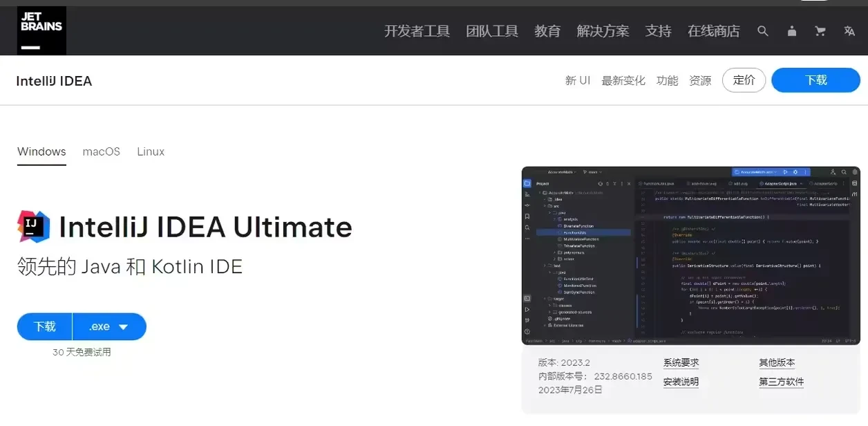
Task: Switch to the Linux tab
Action: tap(151, 151)
